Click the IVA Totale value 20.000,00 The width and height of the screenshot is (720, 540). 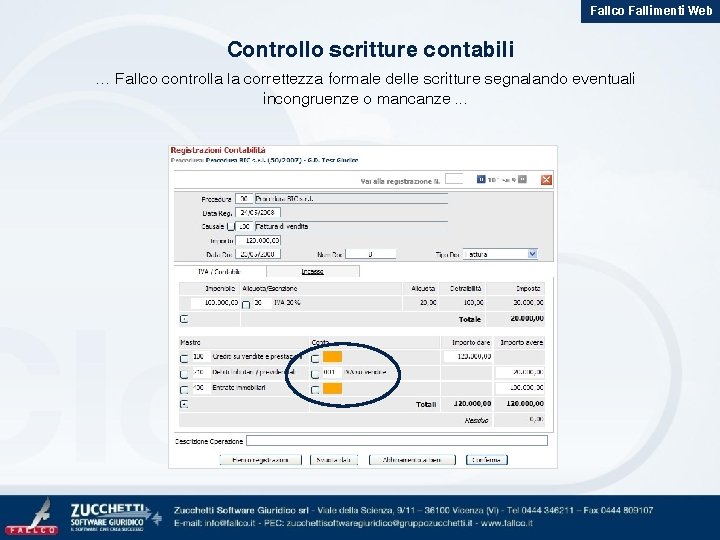(x=527, y=319)
